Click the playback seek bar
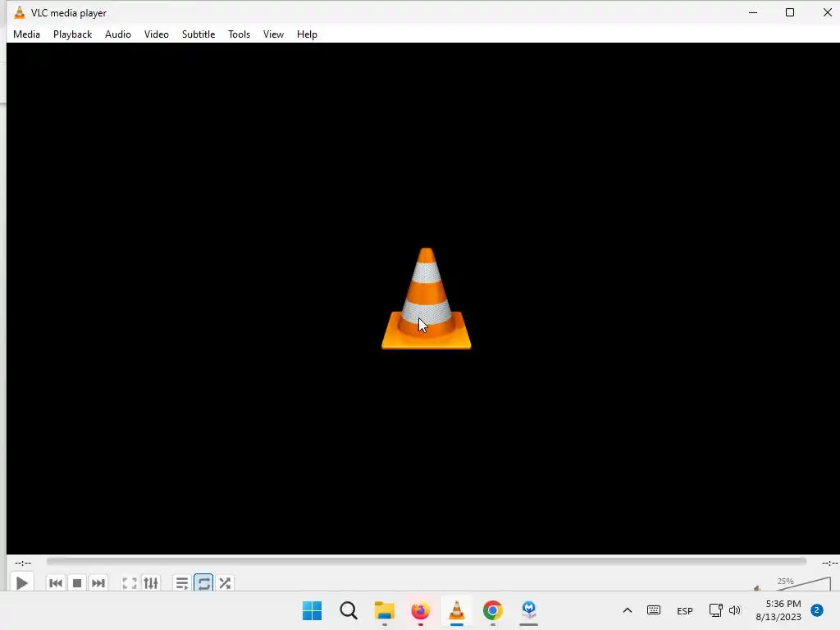 pyautogui.click(x=426, y=561)
